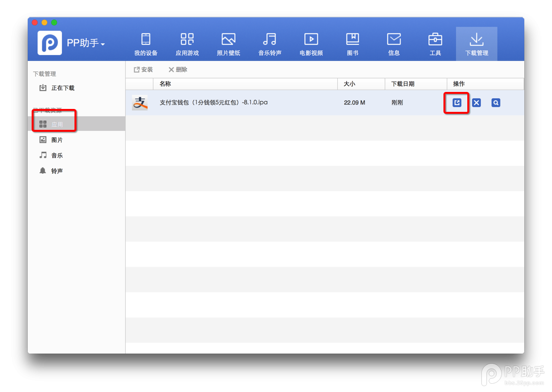Click the 删除 delete toolbar button
The image size is (552, 392).
point(178,70)
